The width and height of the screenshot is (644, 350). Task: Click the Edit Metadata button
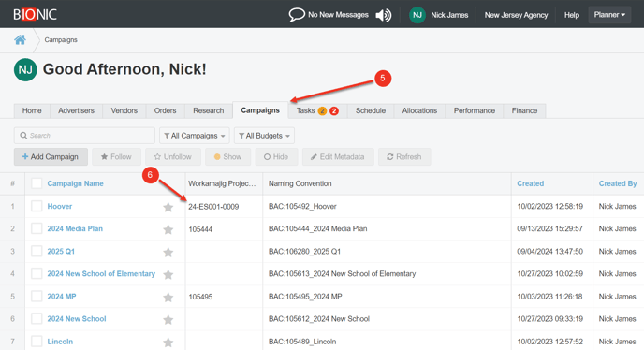(338, 157)
